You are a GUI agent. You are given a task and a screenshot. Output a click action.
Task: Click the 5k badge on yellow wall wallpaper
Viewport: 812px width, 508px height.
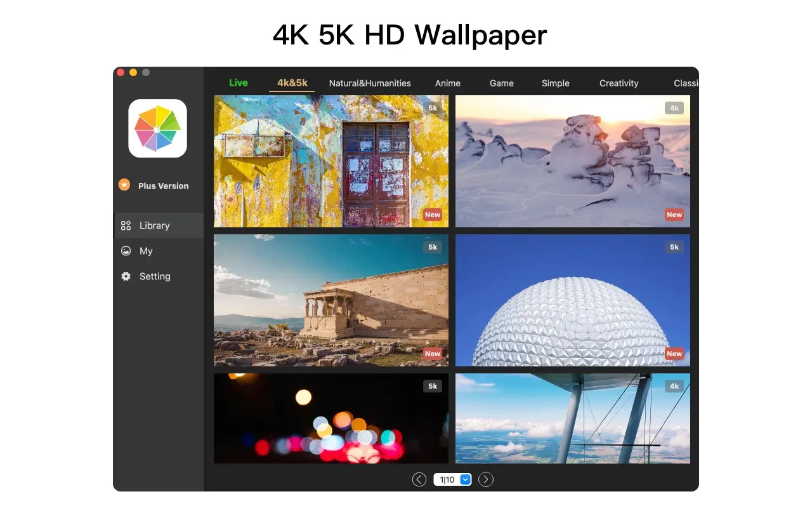(432, 108)
